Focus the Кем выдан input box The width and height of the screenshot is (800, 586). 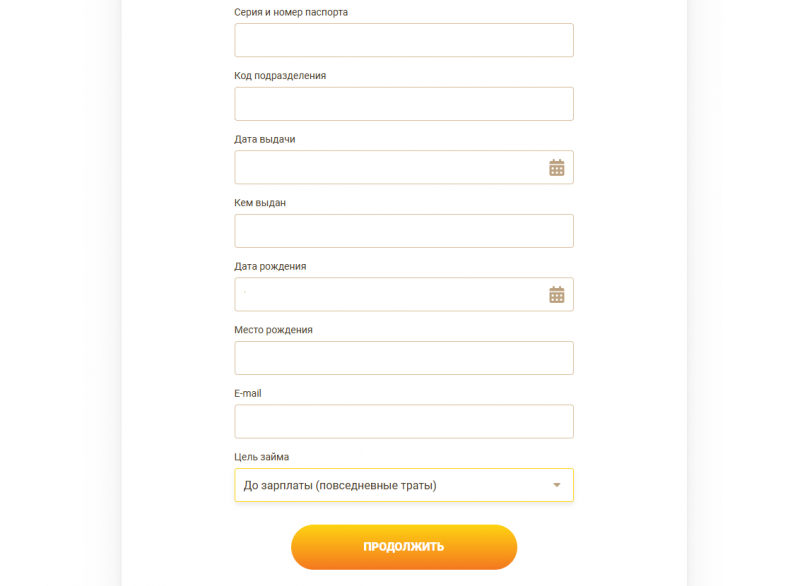click(403, 231)
